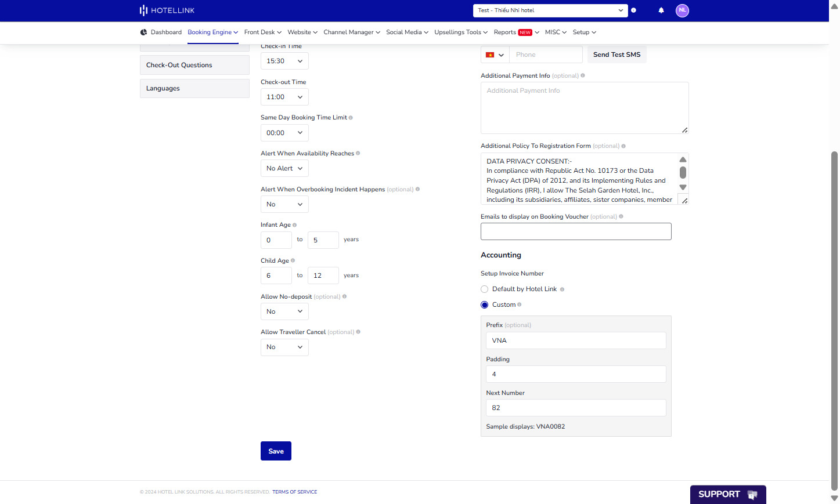
Task: Expand the Same Day Booking Time Limit dropdown
Action: tap(284, 133)
